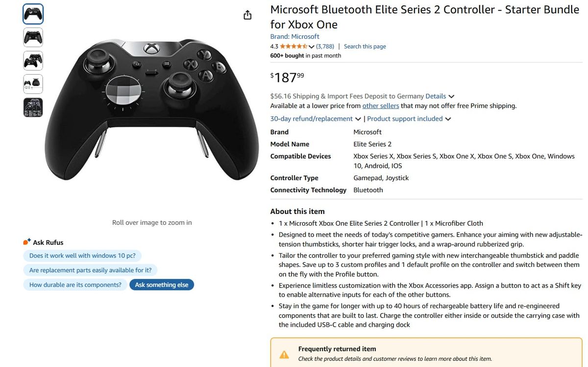
Task: Ask Rufus about replacement parts availability
Action: (90, 270)
